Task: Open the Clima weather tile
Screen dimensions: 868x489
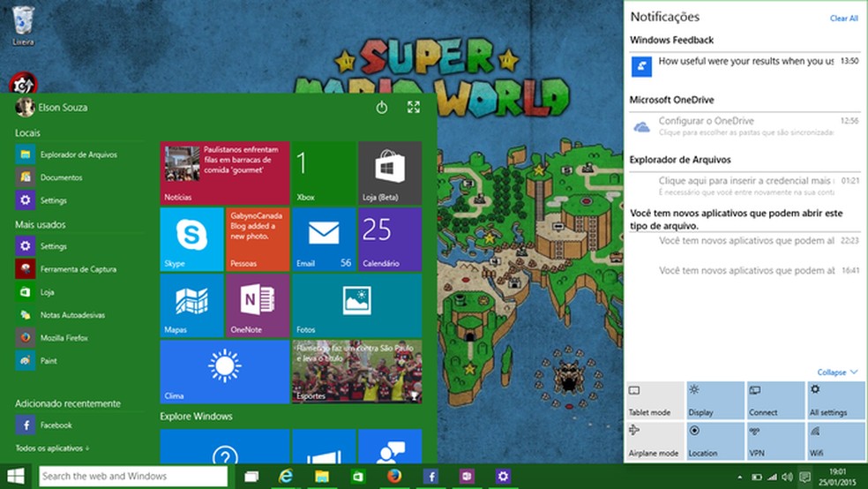Action: [x=225, y=372]
